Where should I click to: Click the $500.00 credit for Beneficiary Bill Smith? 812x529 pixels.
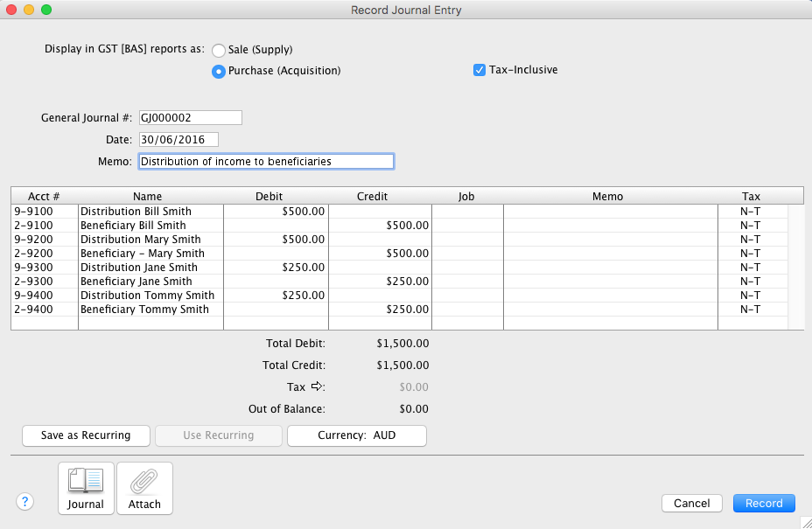380,226
